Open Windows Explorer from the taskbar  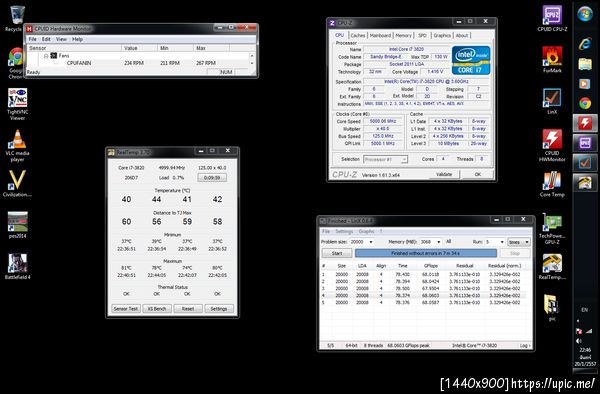tap(585, 63)
